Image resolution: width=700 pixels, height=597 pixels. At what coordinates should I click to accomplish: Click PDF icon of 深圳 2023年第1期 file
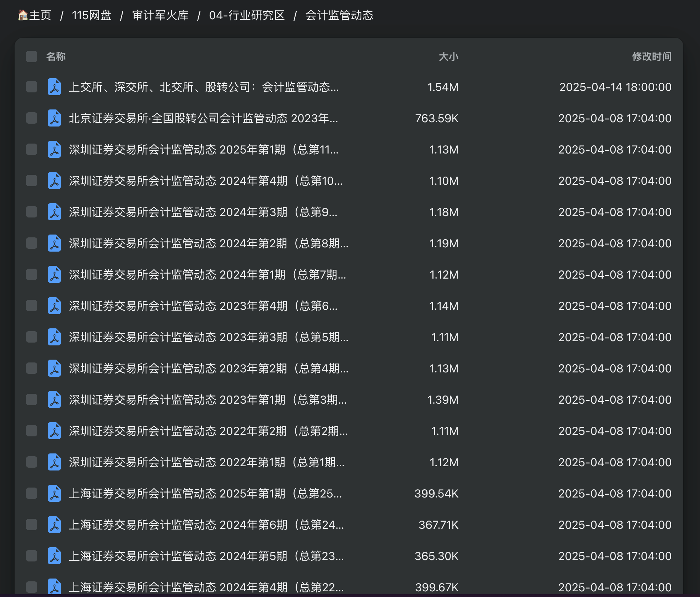pos(54,400)
